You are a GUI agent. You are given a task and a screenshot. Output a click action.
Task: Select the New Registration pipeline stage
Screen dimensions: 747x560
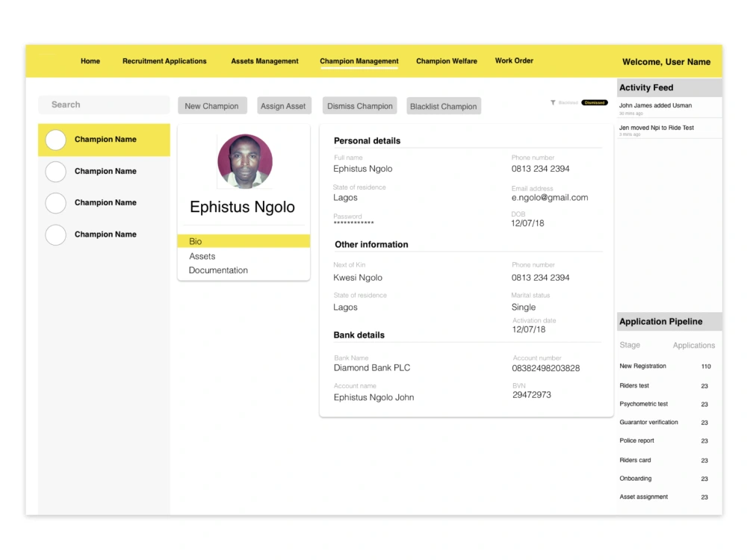[642, 366]
